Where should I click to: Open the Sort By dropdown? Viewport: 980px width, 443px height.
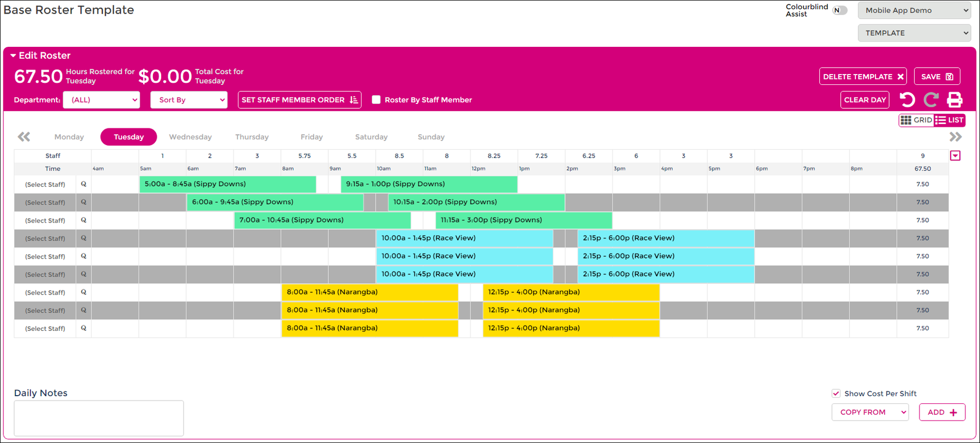(x=188, y=100)
